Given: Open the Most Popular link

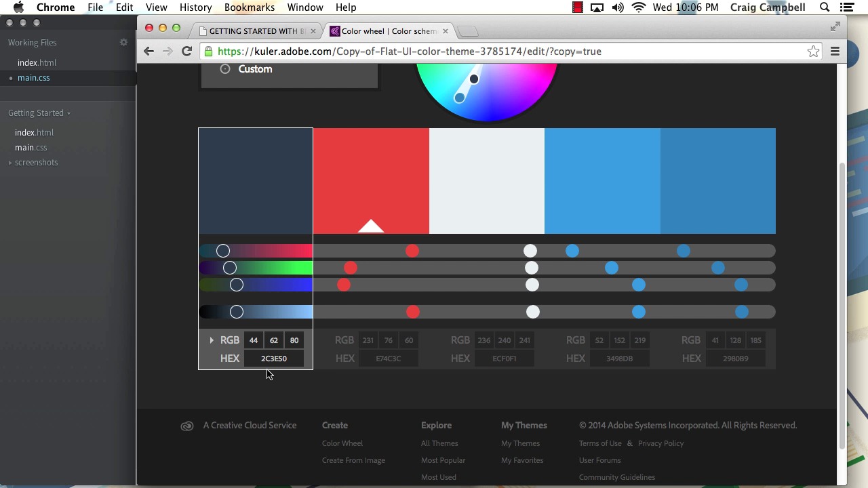Looking at the screenshot, I should 443,460.
